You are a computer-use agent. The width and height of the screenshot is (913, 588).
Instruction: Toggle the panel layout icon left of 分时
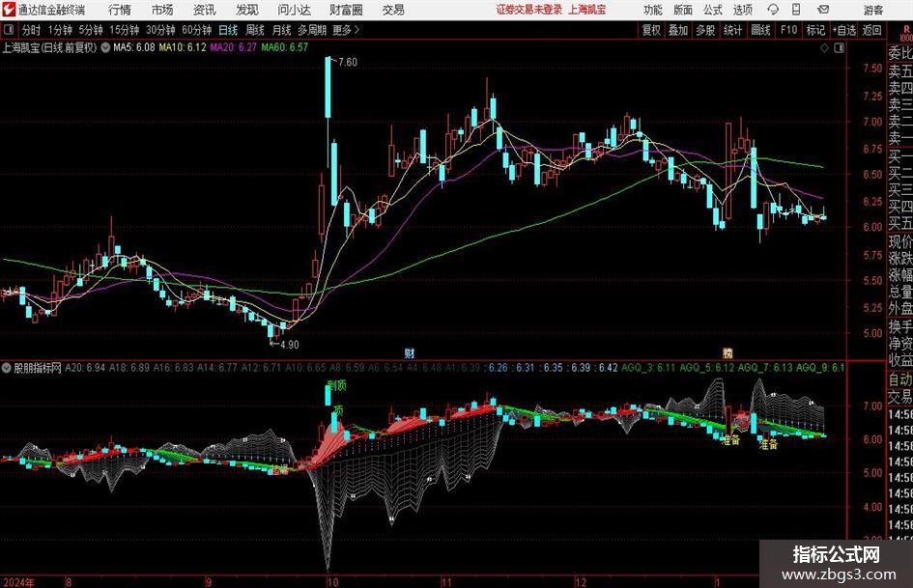(x=9, y=30)
